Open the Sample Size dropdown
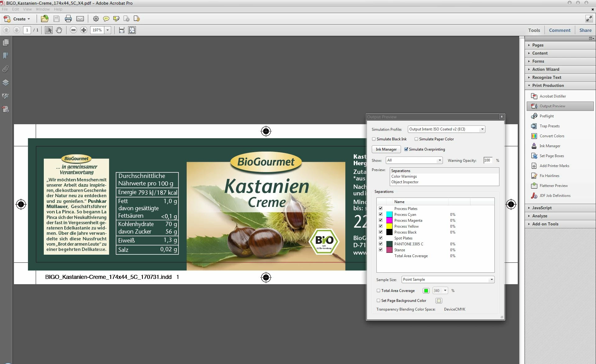The width and height of the screenshot is (596, 364). (448, 280)
